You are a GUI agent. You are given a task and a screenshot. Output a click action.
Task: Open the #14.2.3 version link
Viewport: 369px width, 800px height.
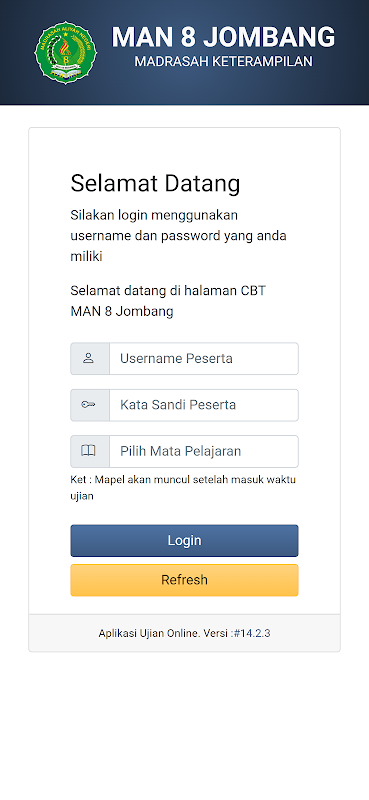(x=252, y=634)
